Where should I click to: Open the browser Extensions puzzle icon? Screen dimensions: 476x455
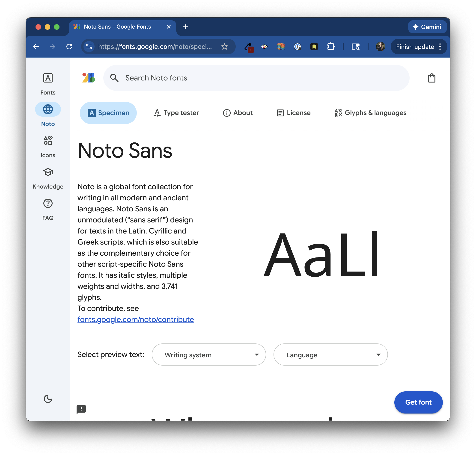click(331, 47)
